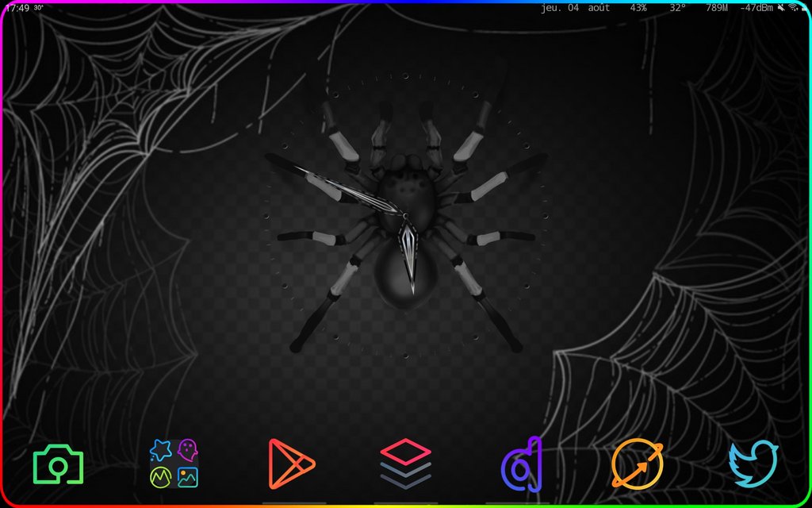Launch the purple letter d app icon
The width and height of the screenshot is (812, 508).
522,464
